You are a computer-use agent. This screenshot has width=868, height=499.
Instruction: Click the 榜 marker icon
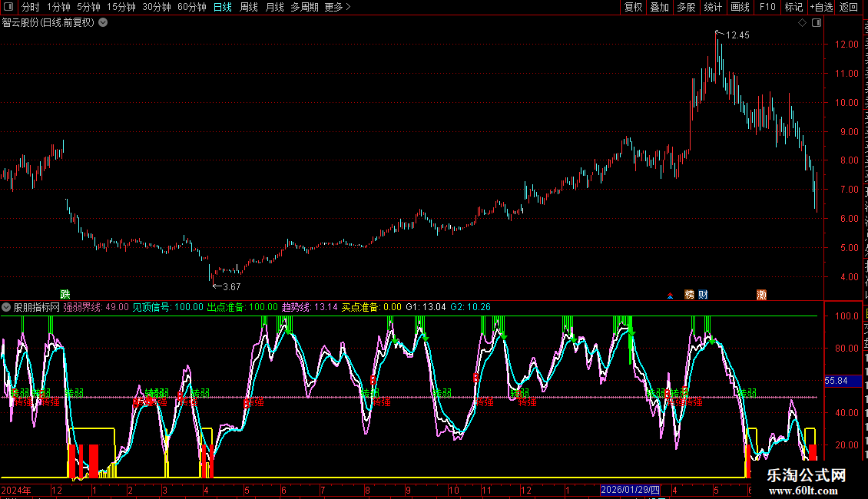[689, 295]
